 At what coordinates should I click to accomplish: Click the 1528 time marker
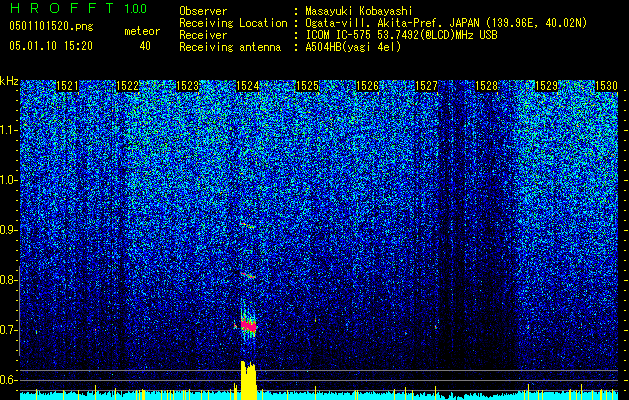(487, 86)
